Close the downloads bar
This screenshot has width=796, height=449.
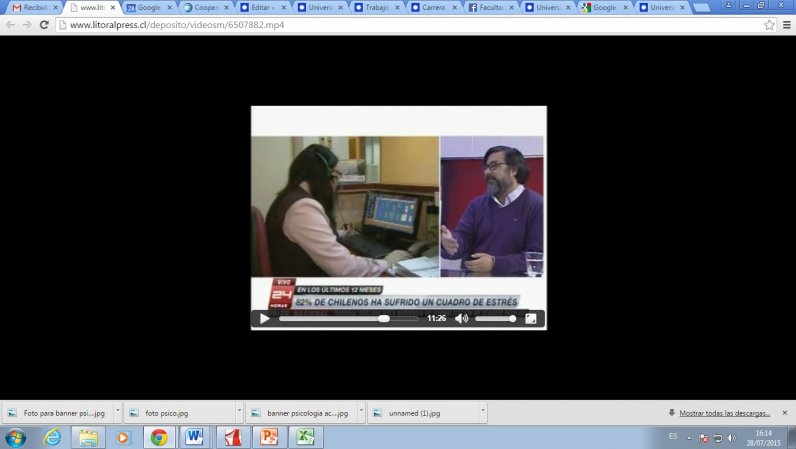(785, 412)
